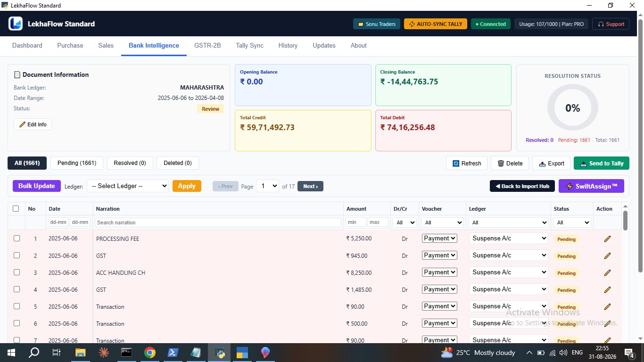This screenshot has height=362, width=644.
Task: Click the Send to Tally button
Action: click(x=602, y=164)
